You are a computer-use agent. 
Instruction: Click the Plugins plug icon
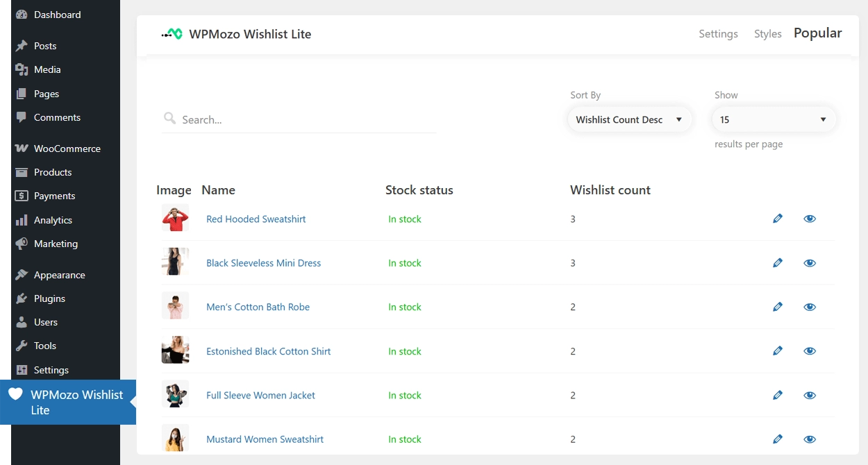22,298
